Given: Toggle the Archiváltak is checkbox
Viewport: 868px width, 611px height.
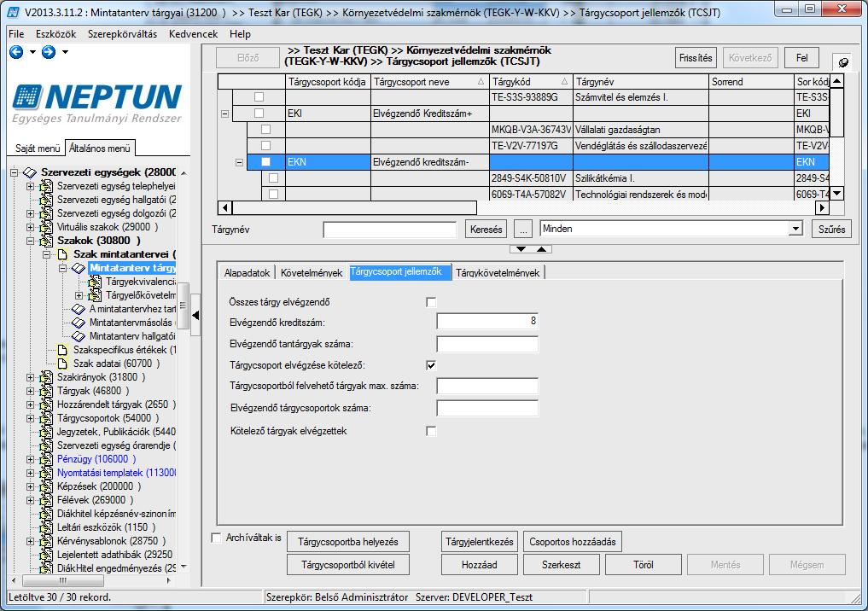Looking at the screenshot, I should point(217,538).
